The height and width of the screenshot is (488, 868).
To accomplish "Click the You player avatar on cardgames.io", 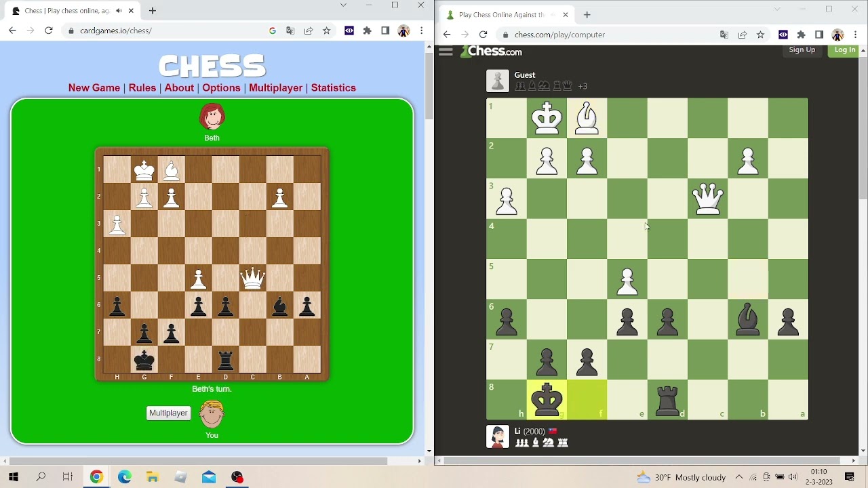I will (212, 414).
